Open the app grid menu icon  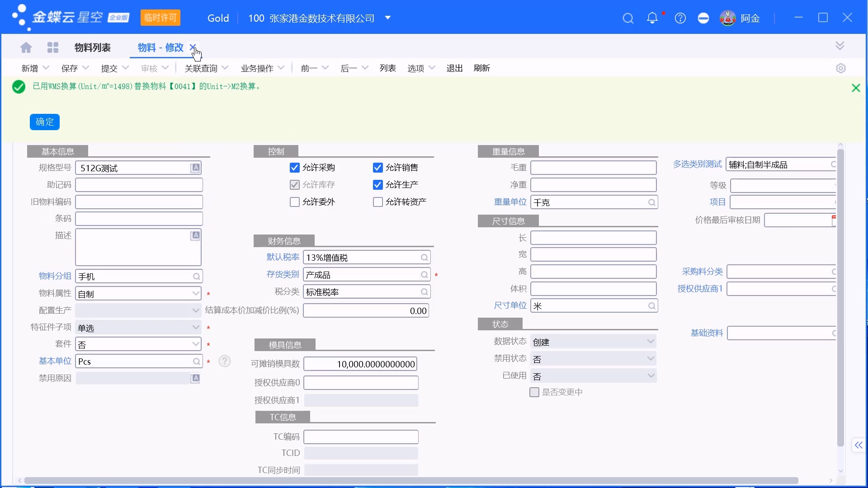(53, 47)
